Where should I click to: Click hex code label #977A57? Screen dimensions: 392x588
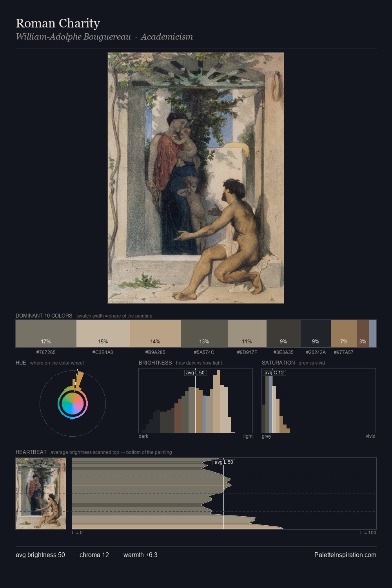pyautogui.click(x=344, y=352)
